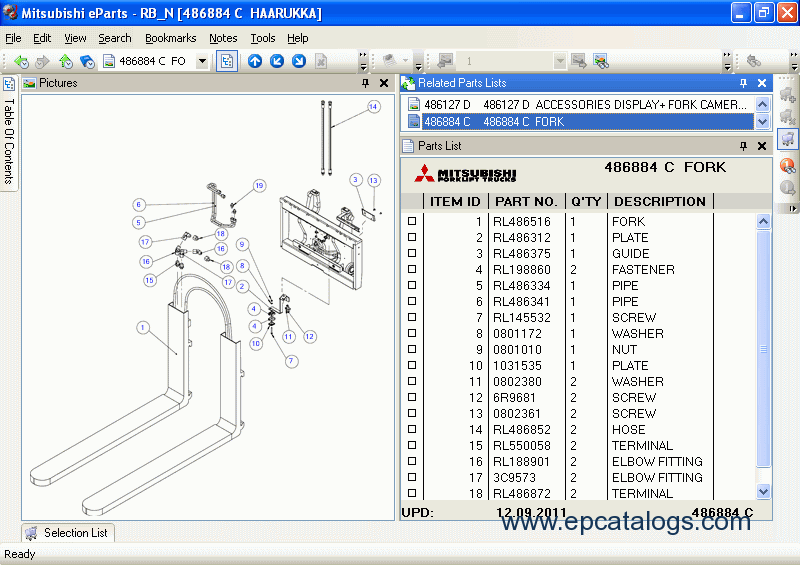Click the blue up-left arrow circle icon

[x=277, y=61]
